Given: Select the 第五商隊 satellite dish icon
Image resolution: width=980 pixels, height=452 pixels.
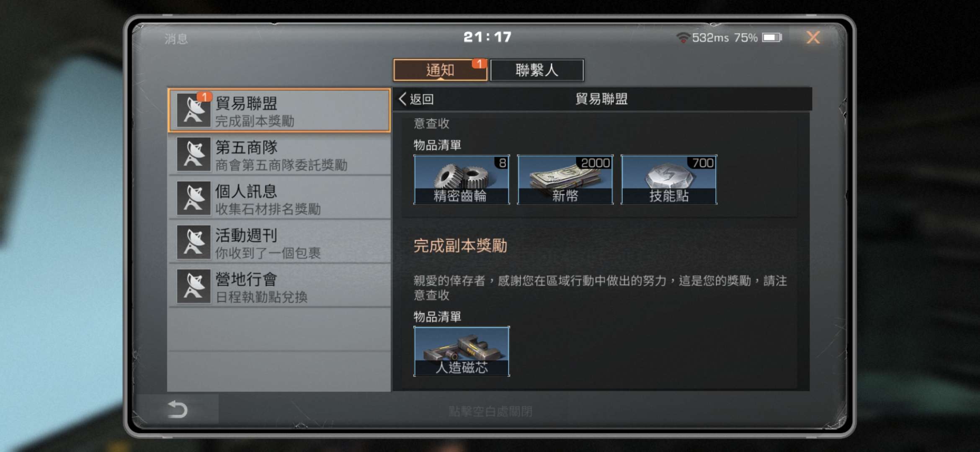Looking at the screenshot, I should tap(193, 154).
